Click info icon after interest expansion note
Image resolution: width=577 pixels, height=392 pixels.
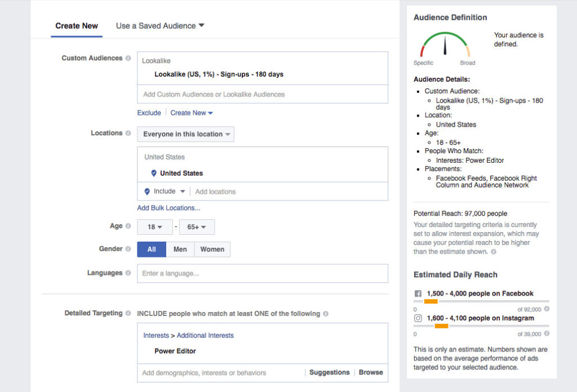[494, 252]
